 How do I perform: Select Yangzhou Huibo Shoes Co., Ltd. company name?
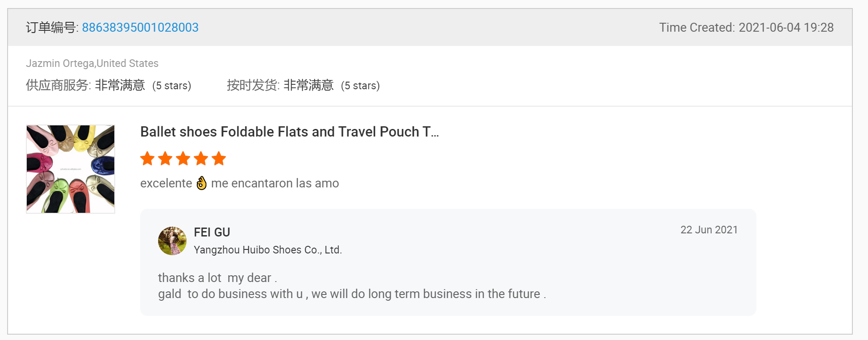coord(268,250)
